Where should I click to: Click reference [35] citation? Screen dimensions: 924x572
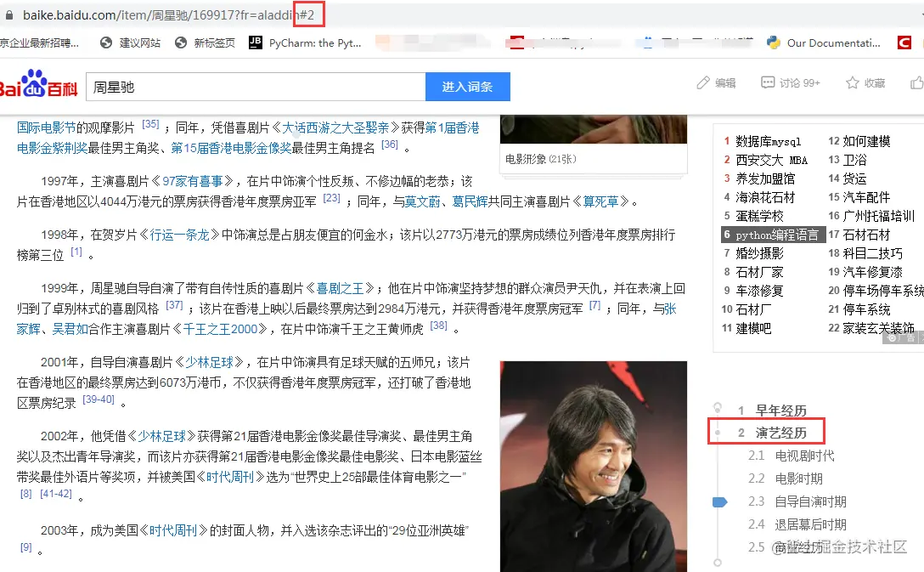pyautogui.click(x=151, y=124)
